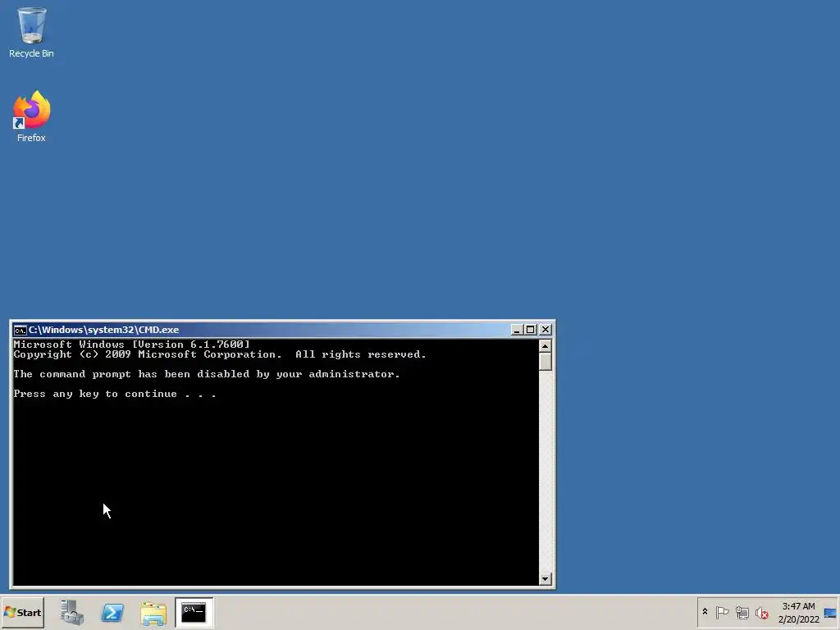Image resolution: width=840 pixels, height=630 pixels.
Task: Open the CMD window system menu icon
Action: 20,330
